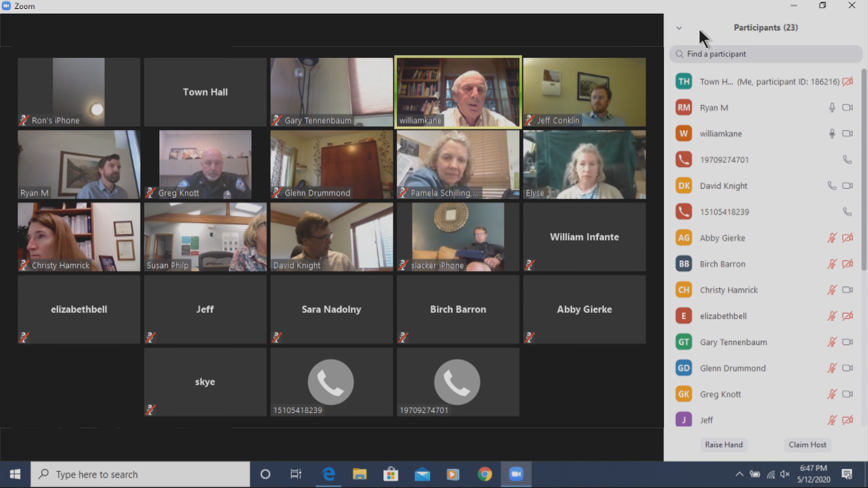The height and width of the screenshot is (488, 868).
Task: Click Greg Knott's camera icon in list
Action: tap(848, 394)
